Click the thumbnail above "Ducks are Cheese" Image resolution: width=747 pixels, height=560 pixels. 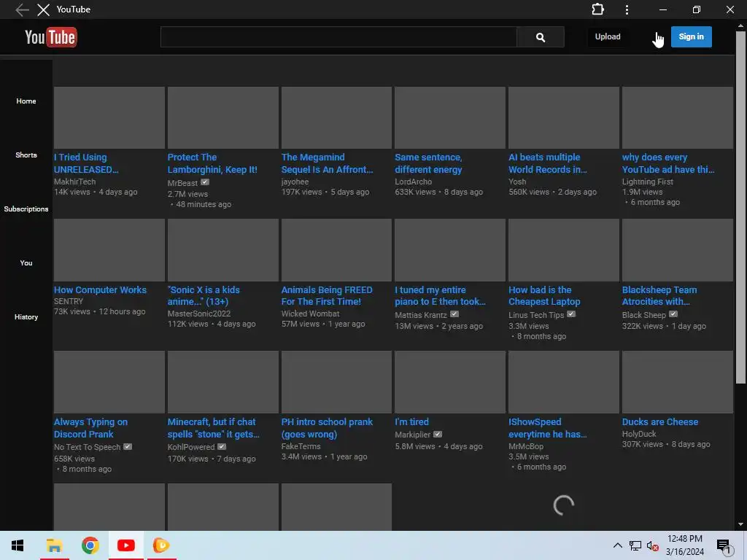(x=678, y=382)
